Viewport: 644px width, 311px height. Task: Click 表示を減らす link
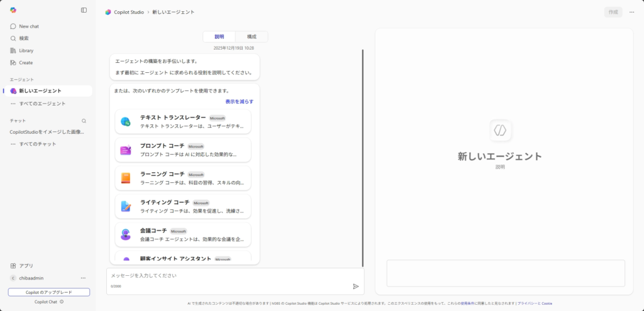tap(239, 102)
